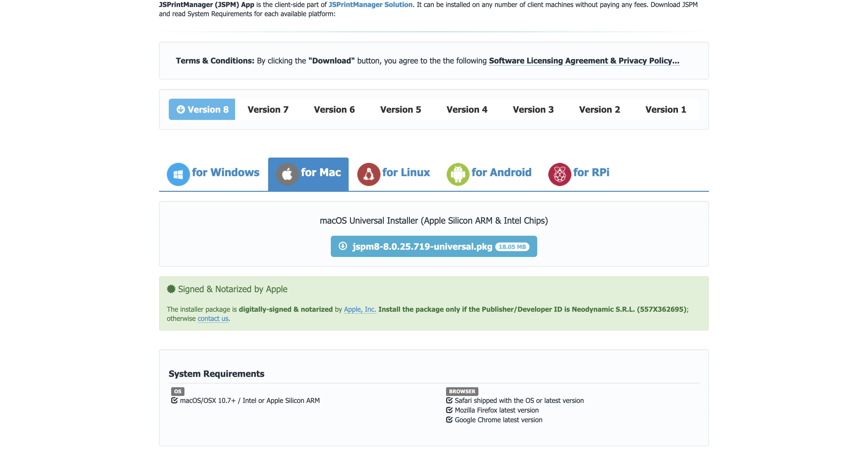Open the Version 5 tab

point(401,109)
